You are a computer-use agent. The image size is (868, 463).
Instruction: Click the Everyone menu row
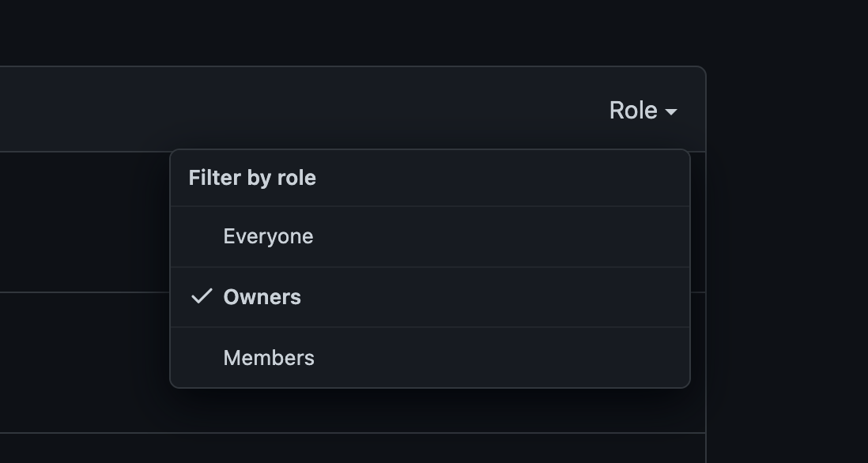click(430, 236)
